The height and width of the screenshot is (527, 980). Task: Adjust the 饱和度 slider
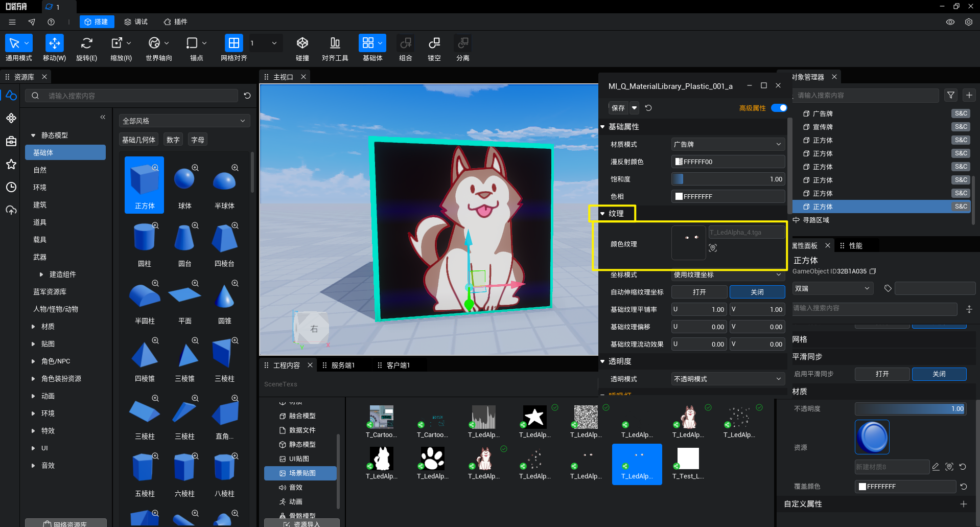tap(728, 179)
